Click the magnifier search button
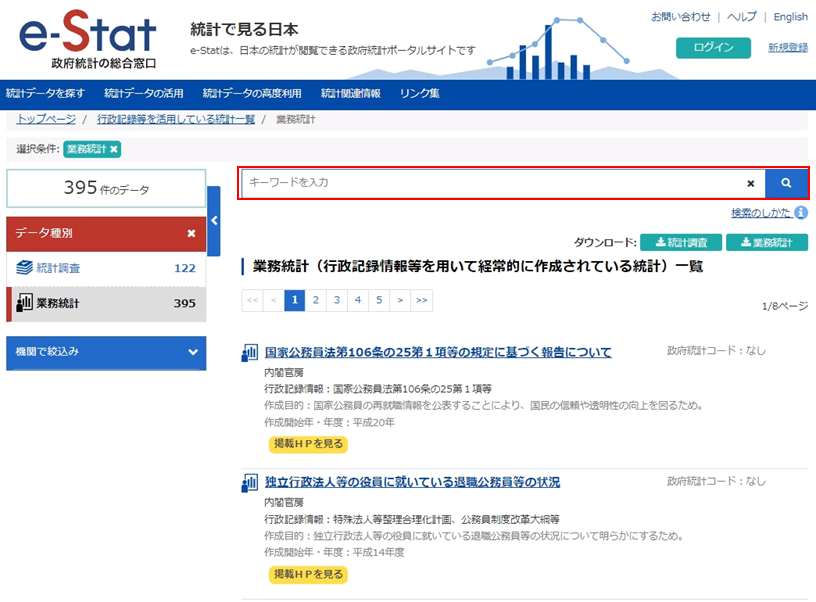Screen dimensions: 816x602 click(x=786, y=183)
